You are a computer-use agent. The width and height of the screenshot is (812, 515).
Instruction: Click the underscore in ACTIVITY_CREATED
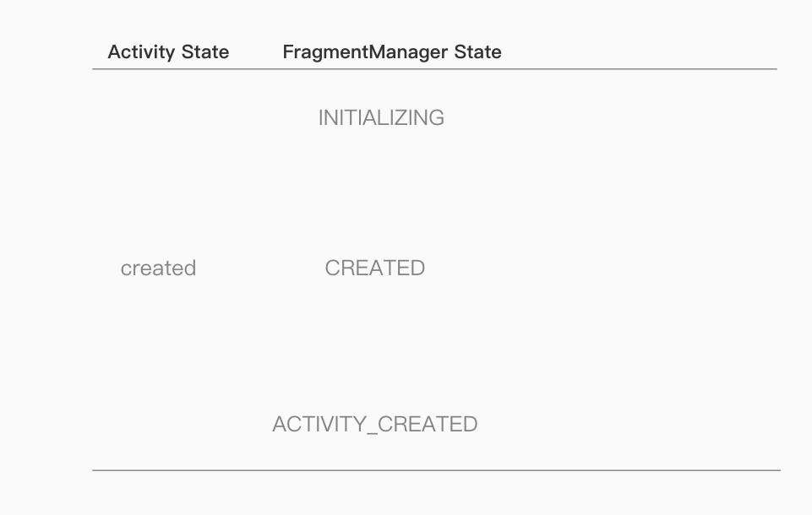370,429
